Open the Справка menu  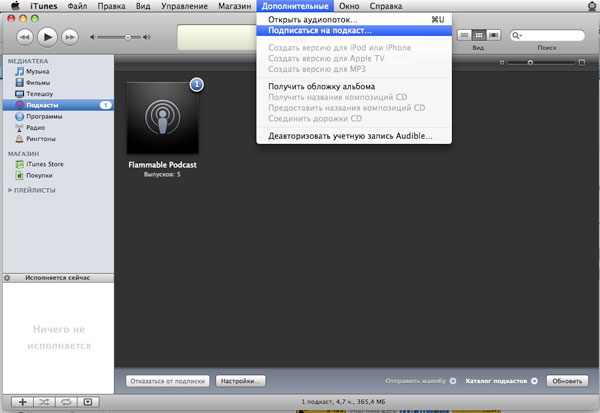click(386, 6)
